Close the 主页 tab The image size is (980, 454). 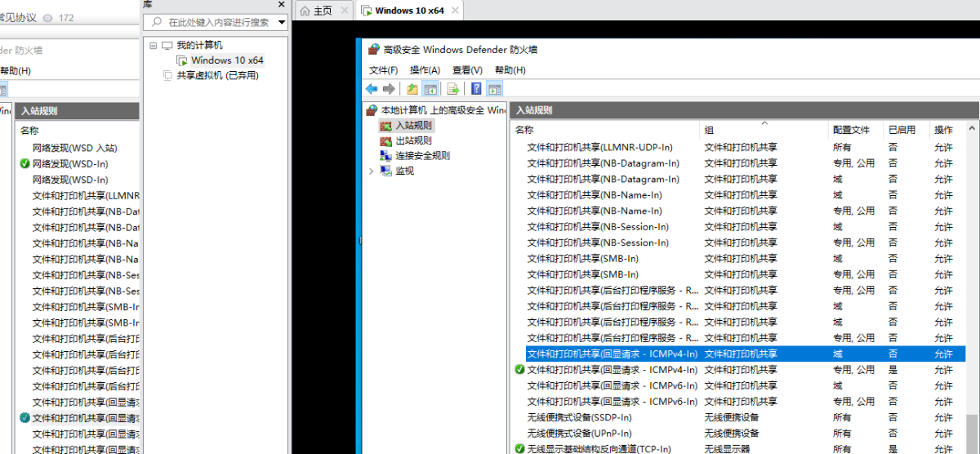pyautogui.click(x=344, y=11)
